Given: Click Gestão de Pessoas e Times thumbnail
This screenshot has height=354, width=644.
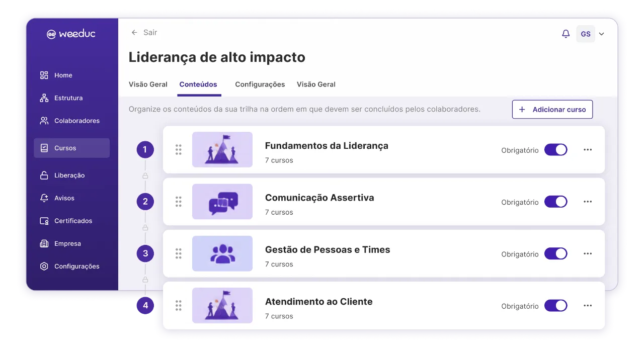Looking at the screenshot, I should click(x=222, y=253).
